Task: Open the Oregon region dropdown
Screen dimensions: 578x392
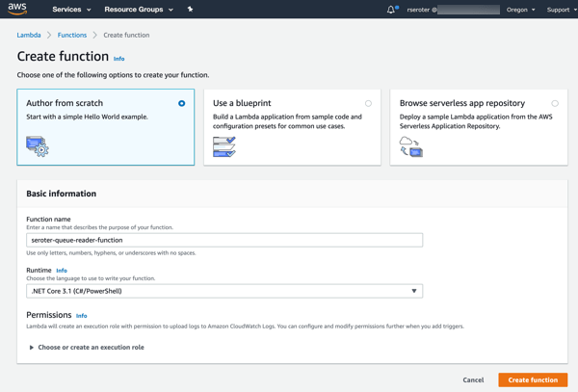Action: point(520,10)
